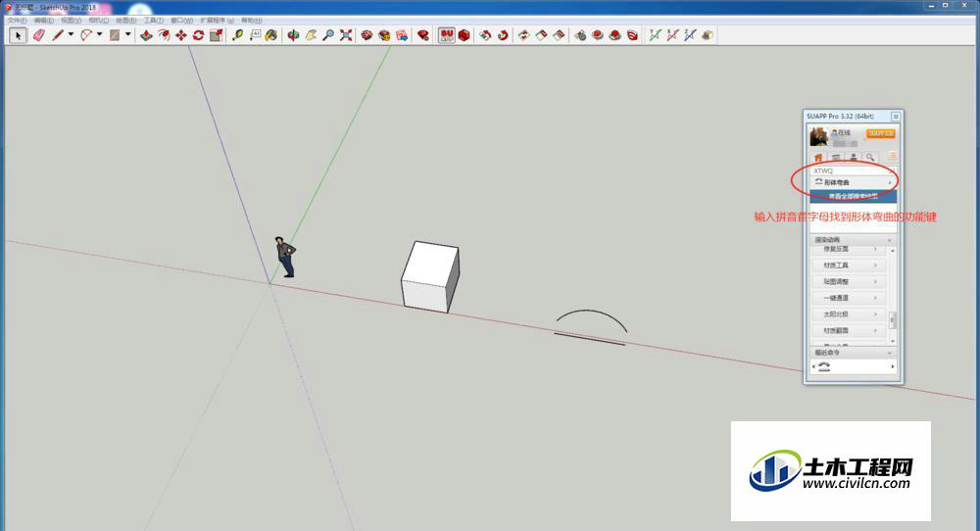This screenshot has height=531, width=980.
Task: Expand the 一键通道 item
Action: coord(849,298)
